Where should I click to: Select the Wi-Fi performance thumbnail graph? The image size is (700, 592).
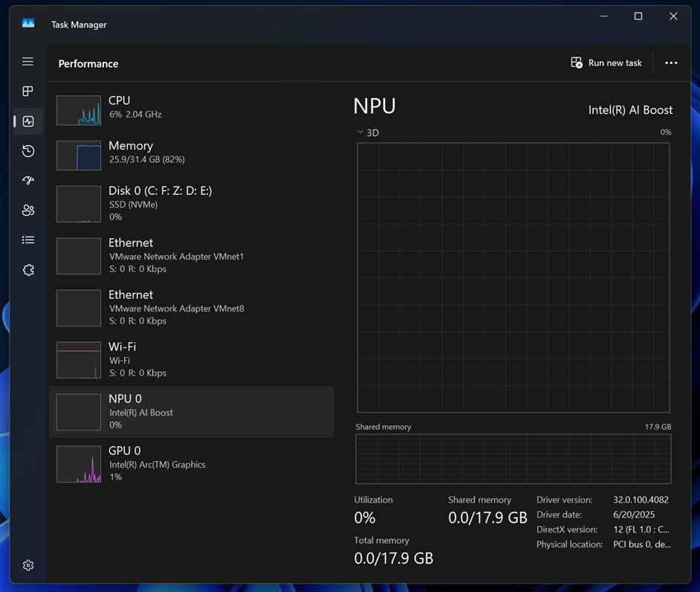pos(78,359)
